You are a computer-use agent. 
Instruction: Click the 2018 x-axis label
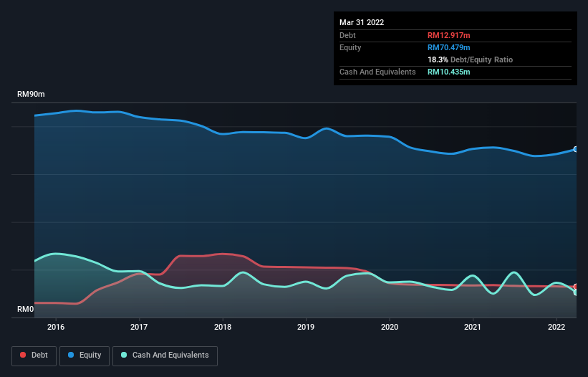pyautogui.click(x=223, y=327)
